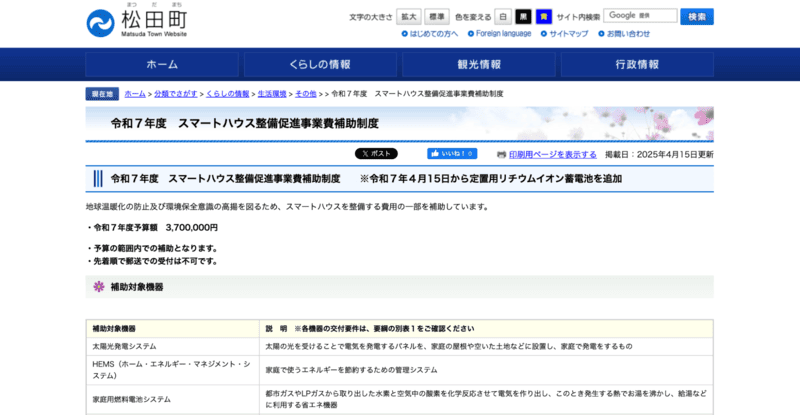The image size is (800, 415).
Task: Open the はじめての方へ link
Action: tap(434, 34)
